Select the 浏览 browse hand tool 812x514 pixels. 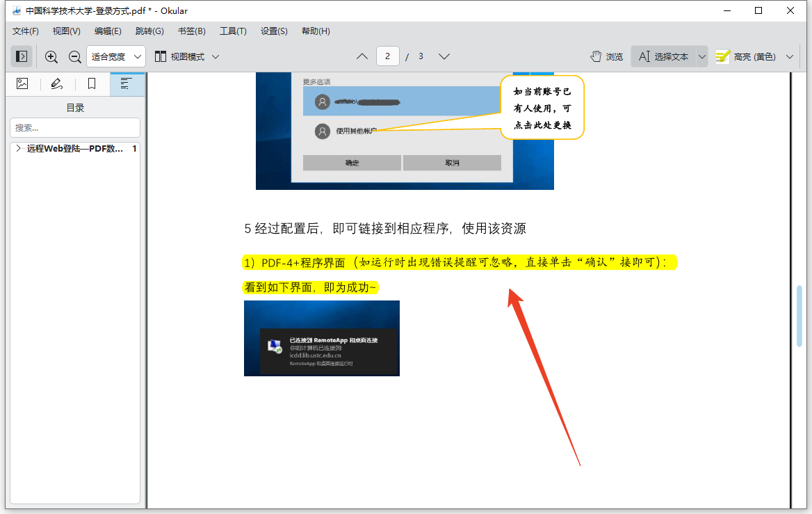pyautogui.click(x=607, y=56)
